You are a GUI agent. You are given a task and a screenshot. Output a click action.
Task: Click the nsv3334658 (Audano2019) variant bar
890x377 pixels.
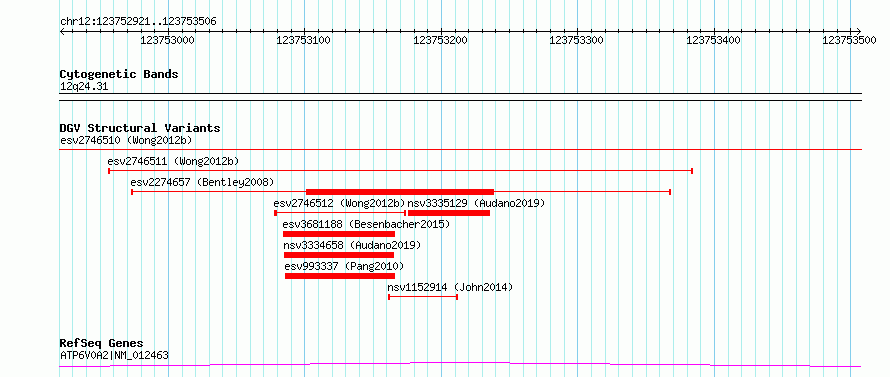click(x=339, y=255)
